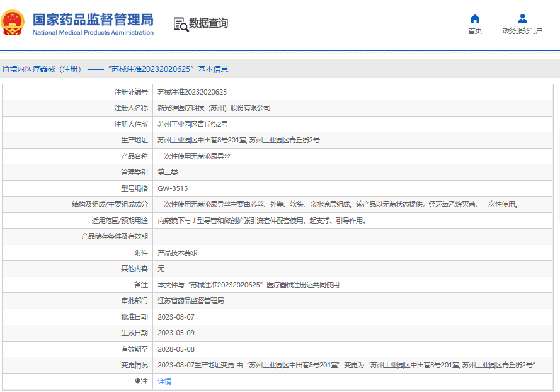Click the 附件 label
The width and height of the screenshot is (560, 392).
click(140, 253)
